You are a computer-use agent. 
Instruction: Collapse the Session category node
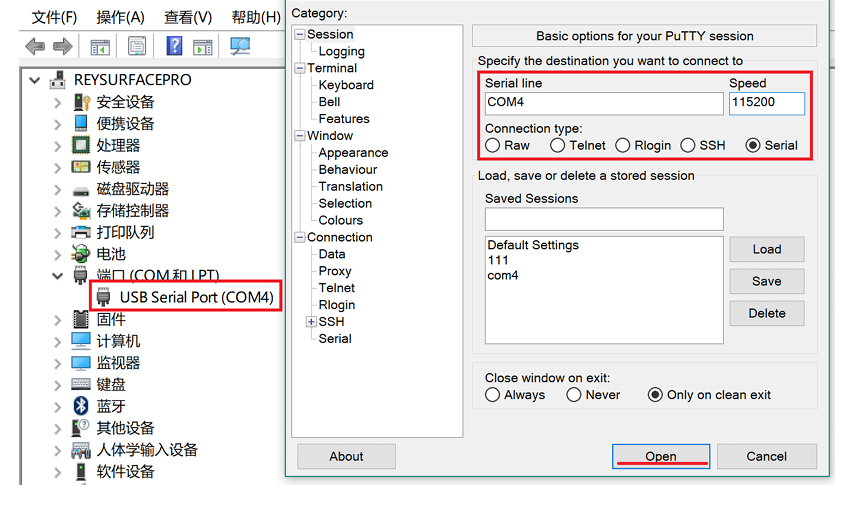300,35
